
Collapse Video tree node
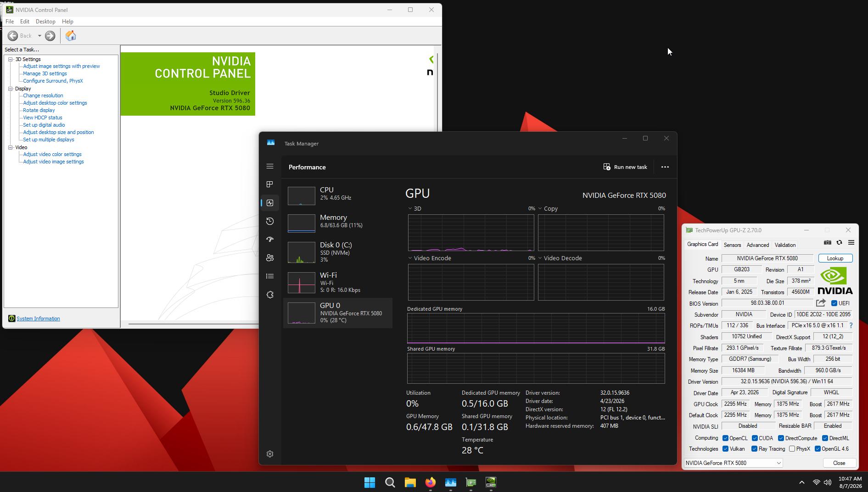click(x=11, y=147)
